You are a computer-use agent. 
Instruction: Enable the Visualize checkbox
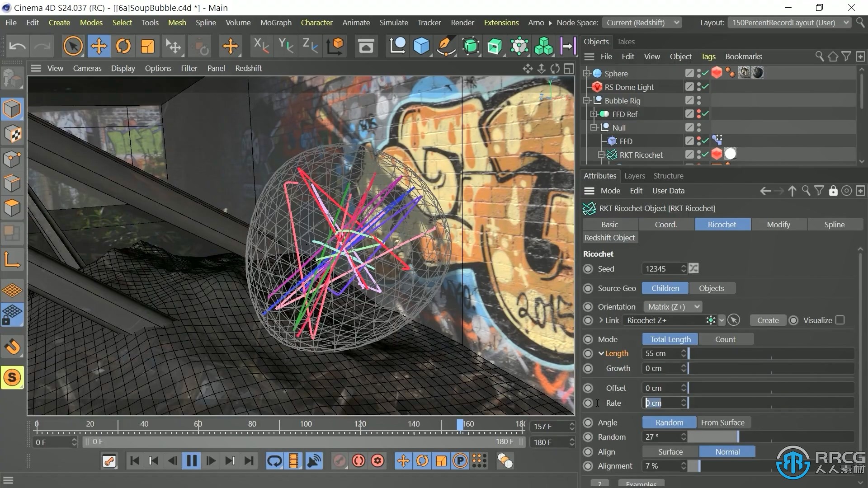pyautogui.click(x=840, y=320)
